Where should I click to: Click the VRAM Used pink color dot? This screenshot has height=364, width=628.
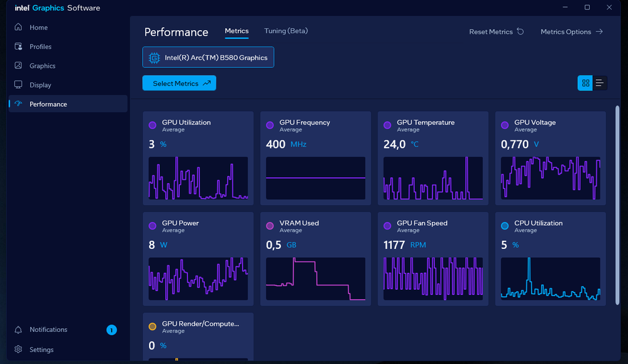270,226
